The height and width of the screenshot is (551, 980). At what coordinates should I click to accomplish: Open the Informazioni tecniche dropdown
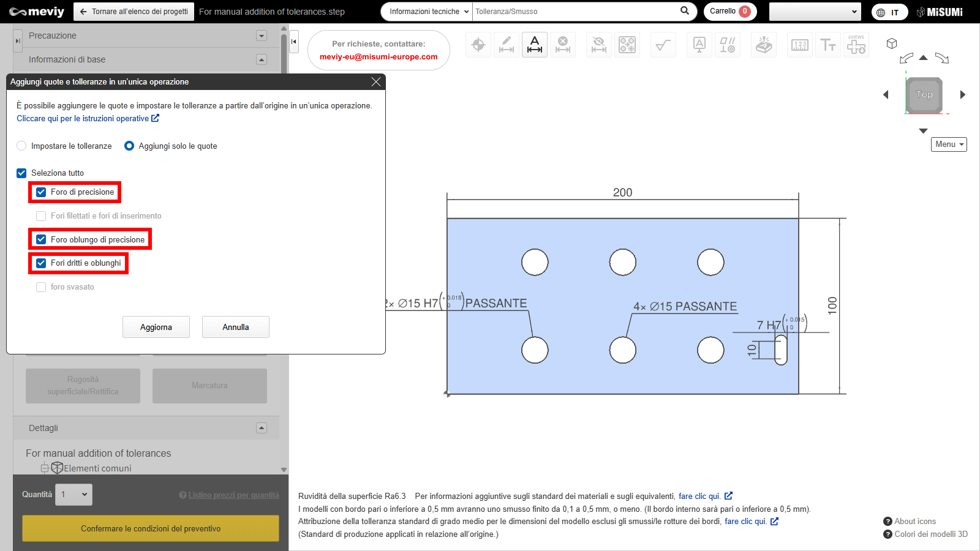click(429, 12)
